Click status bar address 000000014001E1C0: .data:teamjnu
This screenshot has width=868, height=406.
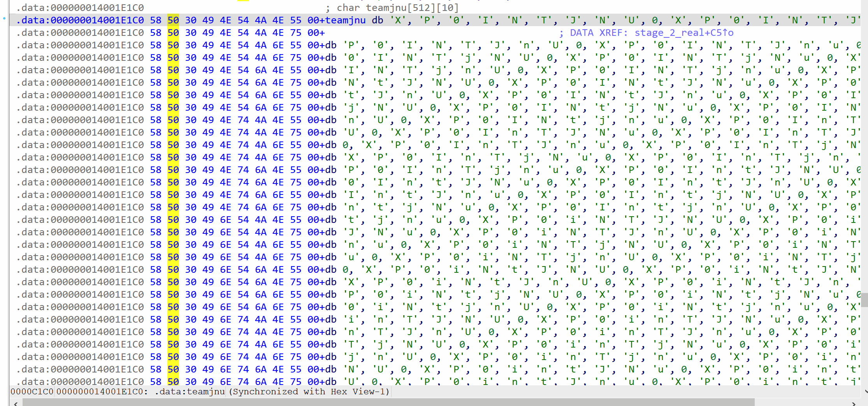point(141,392)
